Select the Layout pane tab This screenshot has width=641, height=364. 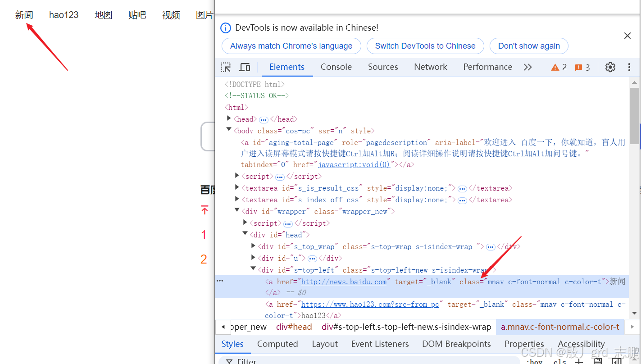point(325,344)
